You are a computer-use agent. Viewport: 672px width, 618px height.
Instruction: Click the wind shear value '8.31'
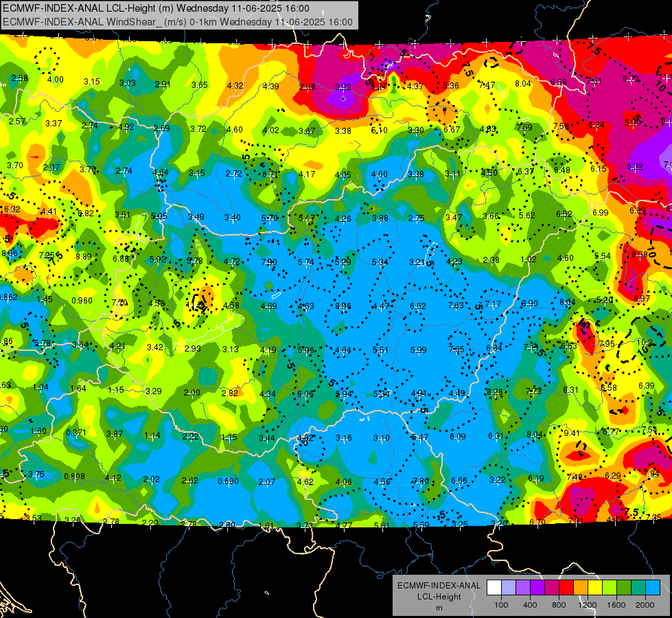tap(570, 390)
